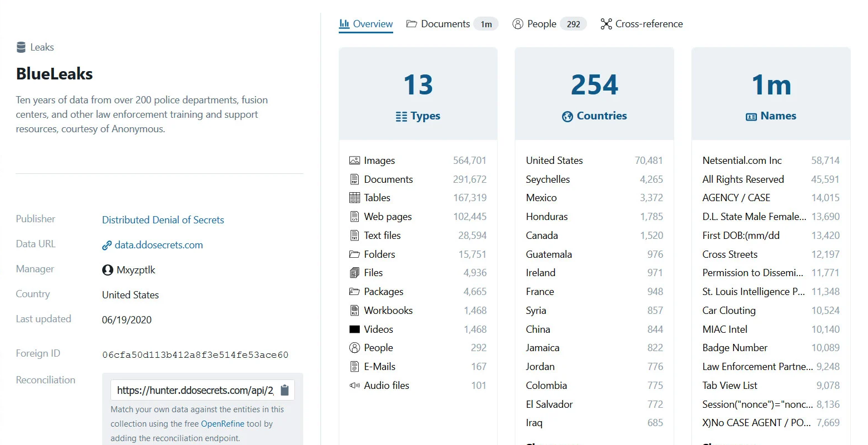This screenshot has height=445, width=868.
Task: Open the MIAC Intel name entry
Action: click(771, 329)
